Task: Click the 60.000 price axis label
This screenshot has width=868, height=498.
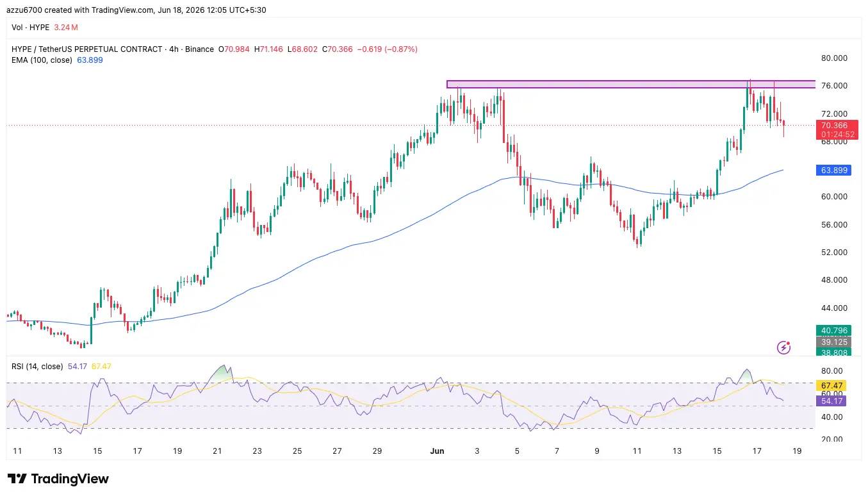Action: [834, 197]
